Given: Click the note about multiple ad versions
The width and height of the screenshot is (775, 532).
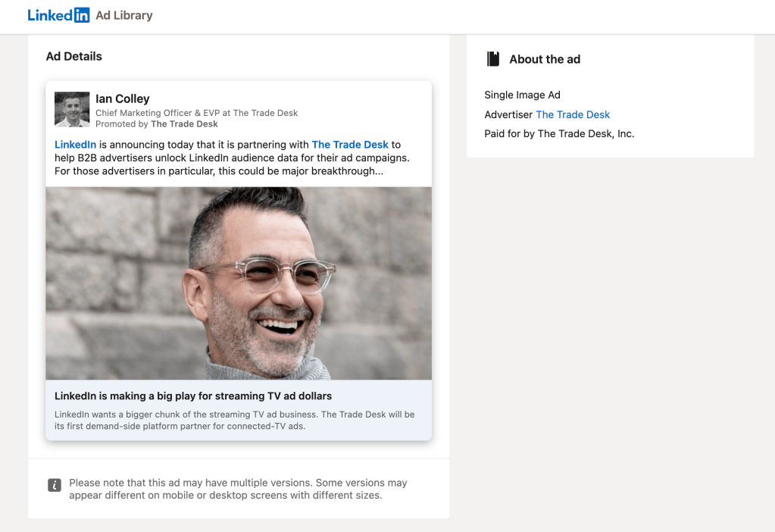Looking at the screenshot, I should (238, 489).
